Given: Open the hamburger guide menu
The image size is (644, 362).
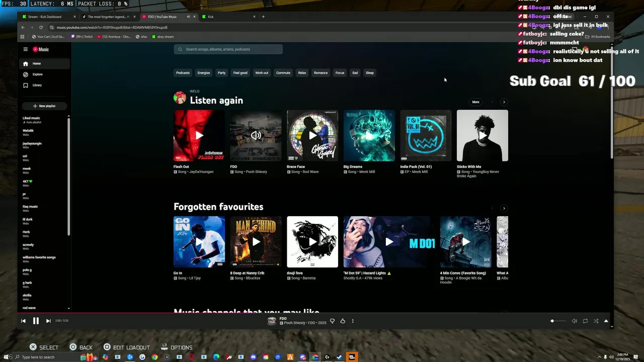Looking at the screenshot, I should [25, 49].
